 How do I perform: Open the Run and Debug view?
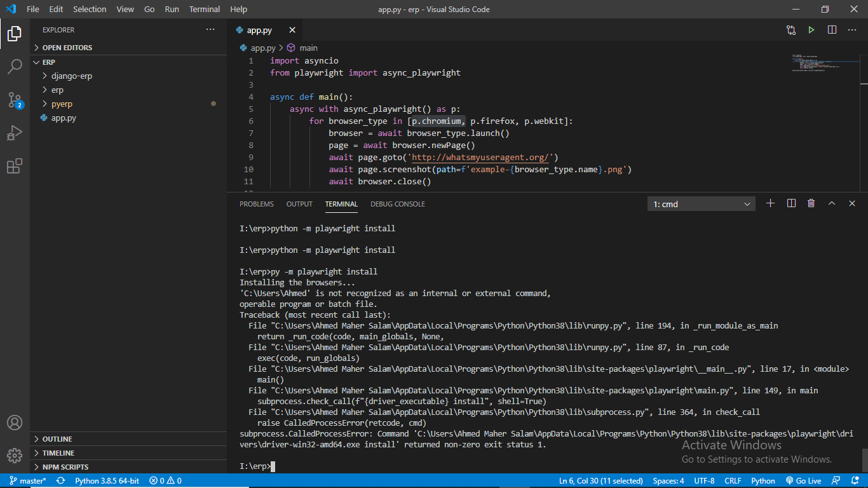pos(15,133)
